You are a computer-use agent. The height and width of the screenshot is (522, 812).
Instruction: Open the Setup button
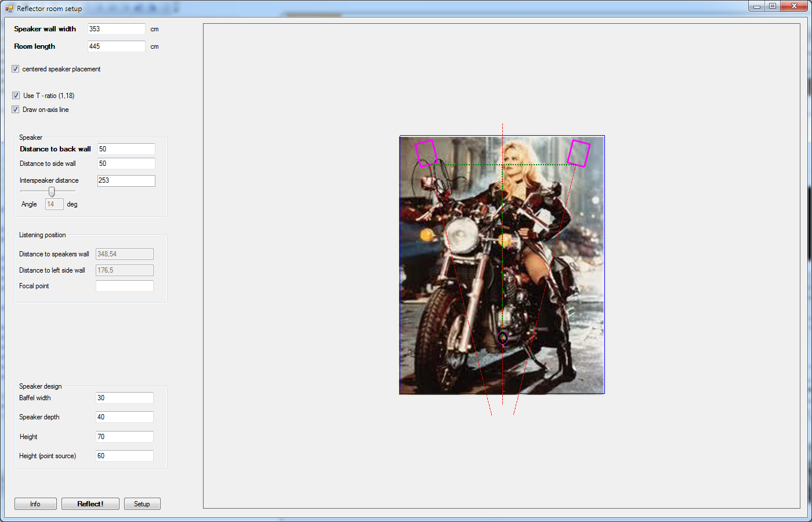click(142, 504)
